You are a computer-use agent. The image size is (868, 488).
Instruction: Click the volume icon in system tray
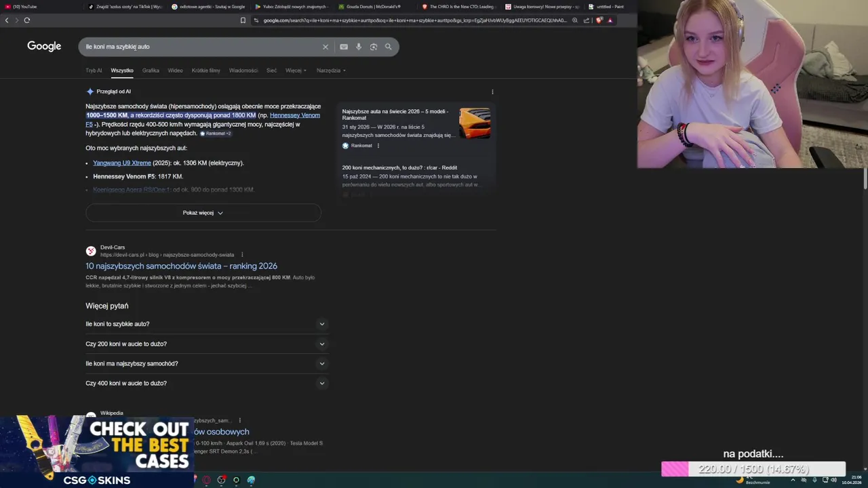833,480
